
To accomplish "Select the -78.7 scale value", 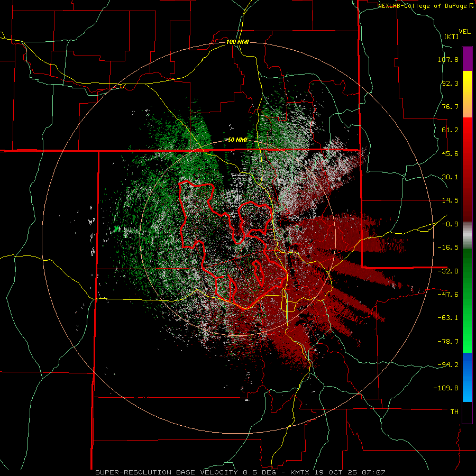I will point(448,342).
